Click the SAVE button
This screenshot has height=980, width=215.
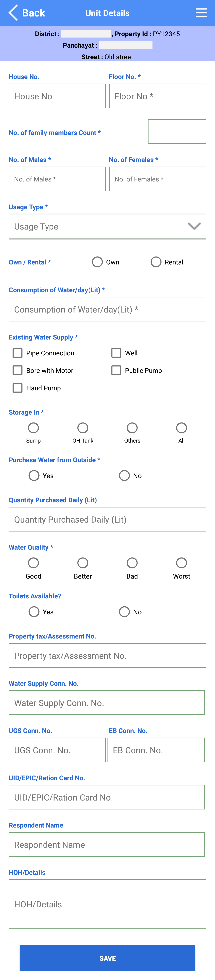(107, 958)
